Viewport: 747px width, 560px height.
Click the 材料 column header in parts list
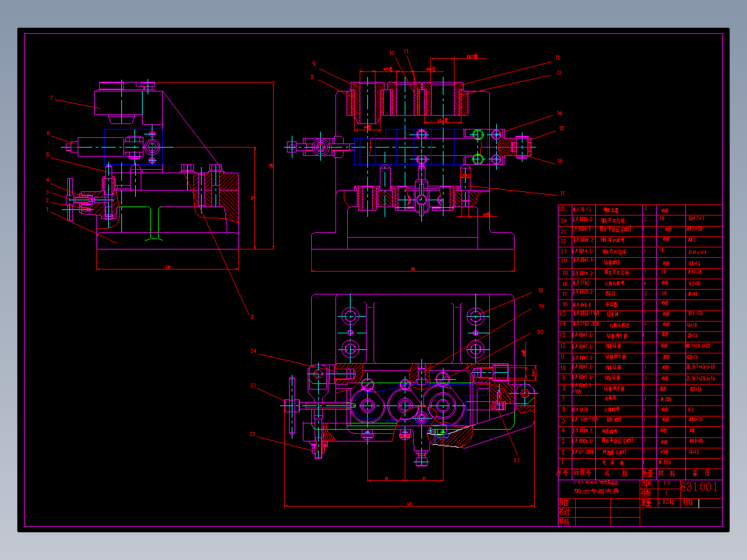[667, 473]
